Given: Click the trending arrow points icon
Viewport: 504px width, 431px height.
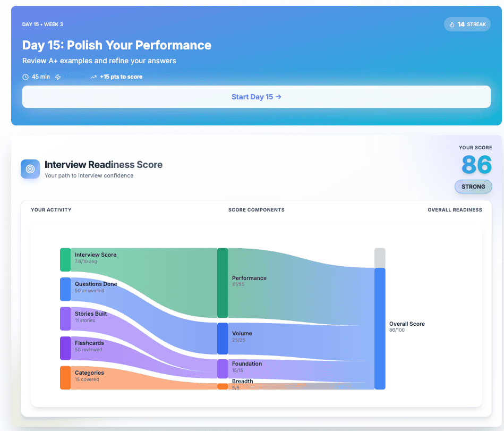Looking at the screenshot, I should [93, 77].
